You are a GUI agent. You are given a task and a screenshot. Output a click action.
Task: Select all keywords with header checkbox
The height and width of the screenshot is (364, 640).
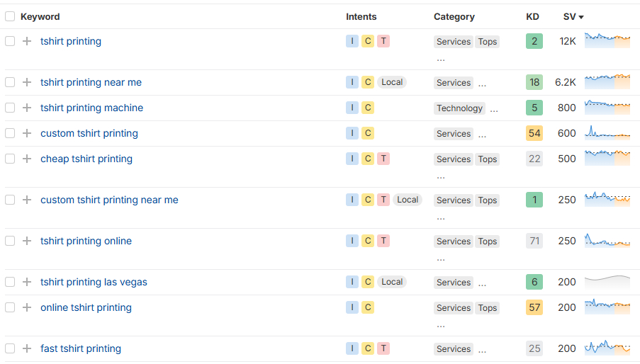(10, 16)
